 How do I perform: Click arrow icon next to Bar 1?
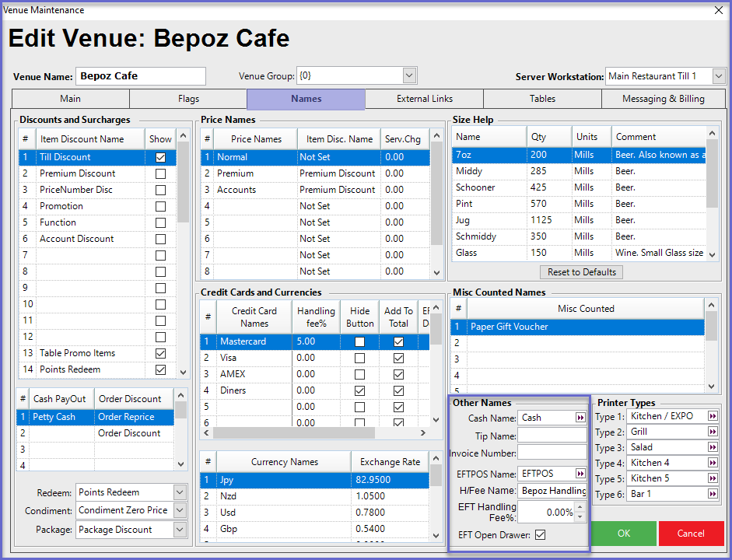pos(713,495)
